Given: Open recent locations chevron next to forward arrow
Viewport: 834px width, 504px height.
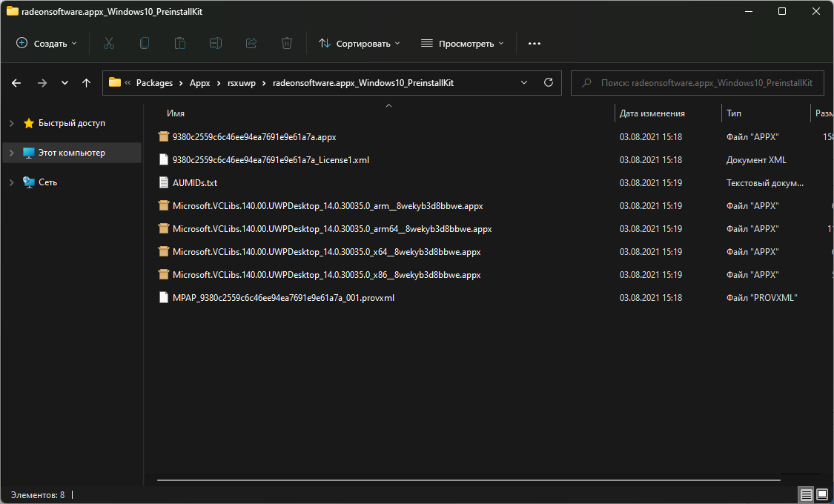Looking at the screenshot, I should coord(65,83).
